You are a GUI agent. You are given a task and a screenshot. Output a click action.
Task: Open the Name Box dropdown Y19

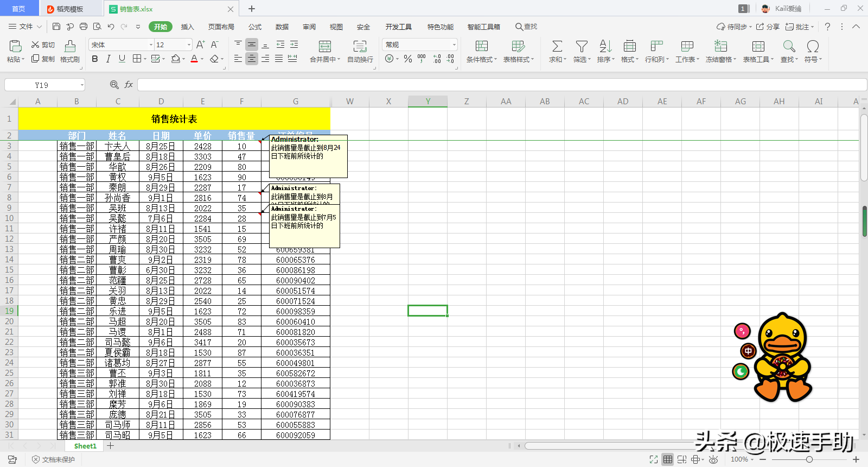[x=82, y=85]
